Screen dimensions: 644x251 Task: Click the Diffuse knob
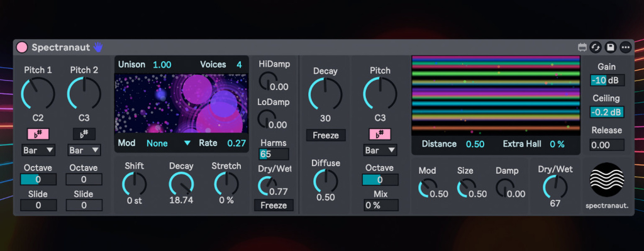(x=326, y=181)
